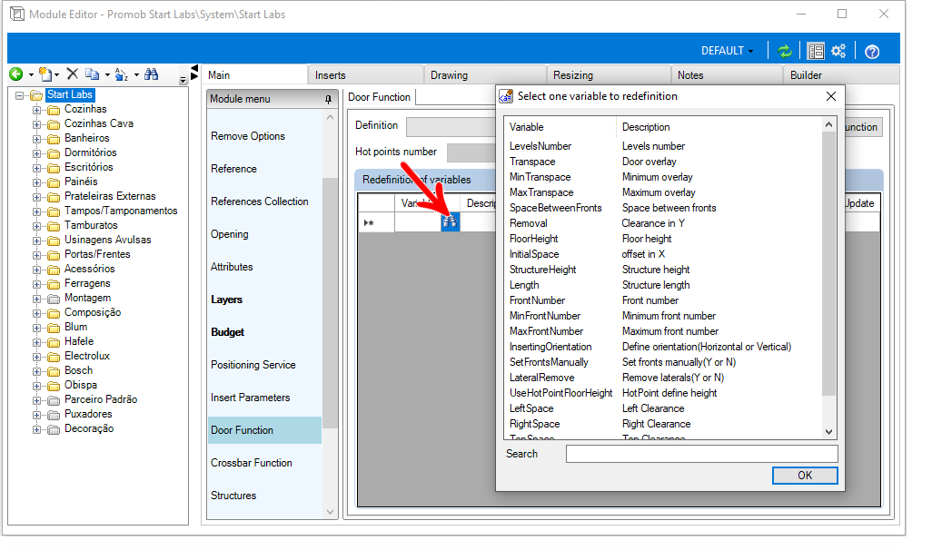Click the green back arrow icon
942x560 pixels.
[15, 74]
